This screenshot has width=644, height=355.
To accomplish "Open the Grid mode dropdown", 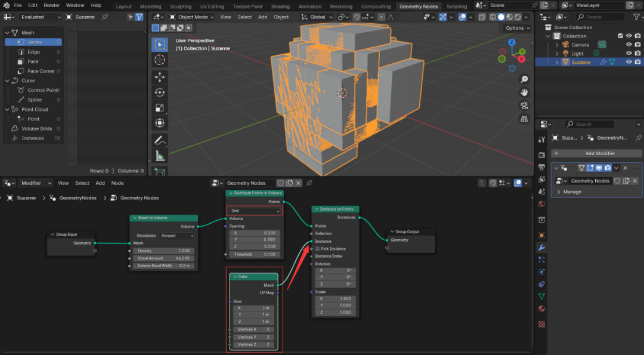I will pos(255,211).
